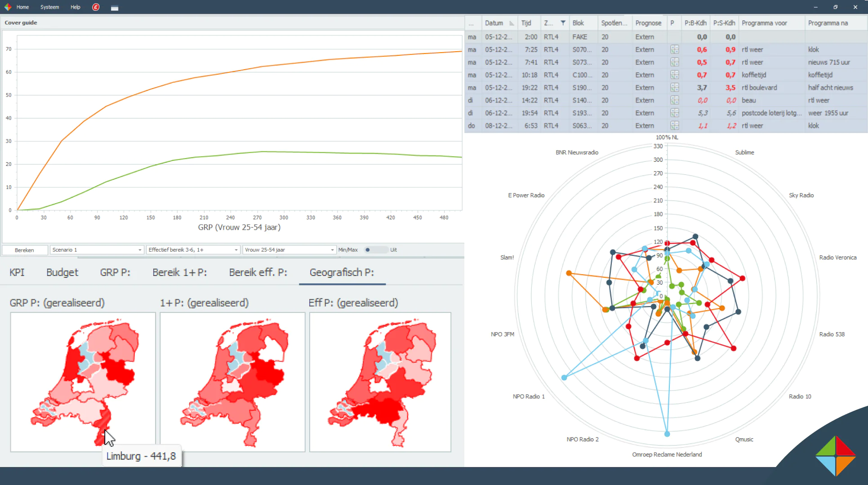Click 'postcode loterij lotg...' cell
This screenshot has height=485, width=868.
pyautogui.click(x=772, y=113)
